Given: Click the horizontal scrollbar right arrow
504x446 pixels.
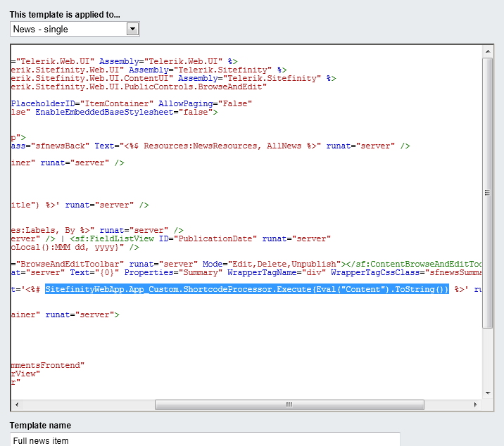Looking at the screenshot, I should tap(476, 404).
